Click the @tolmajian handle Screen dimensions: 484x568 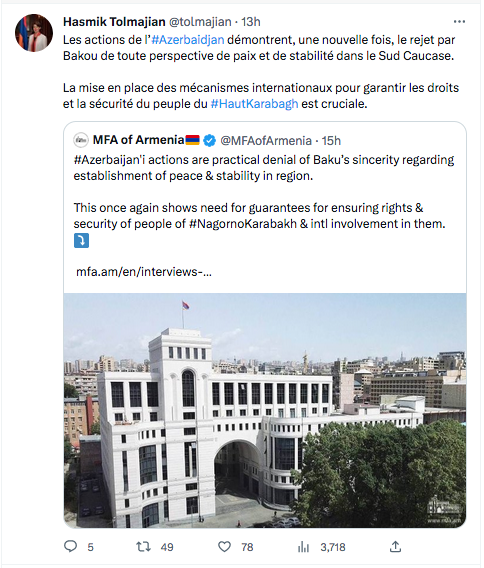click(200, 22)
